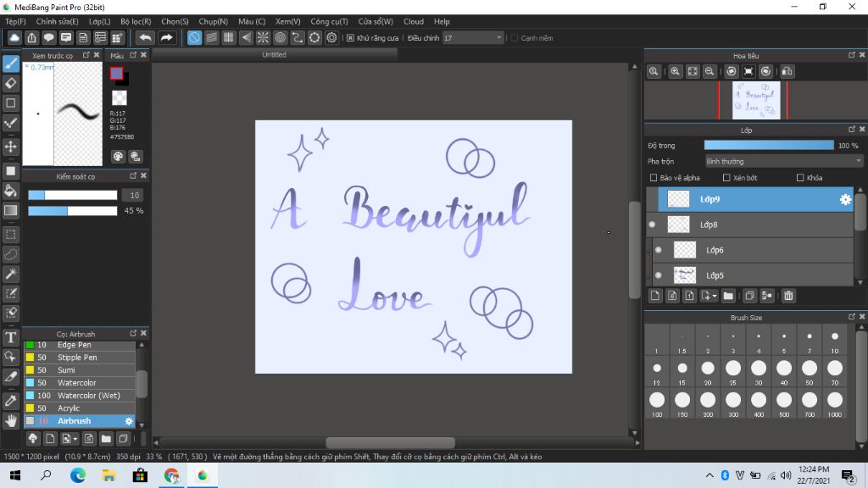Adjust the Độ trong opacity slider
Viewport: 868px width, 488px height.
tap(768, 146)
